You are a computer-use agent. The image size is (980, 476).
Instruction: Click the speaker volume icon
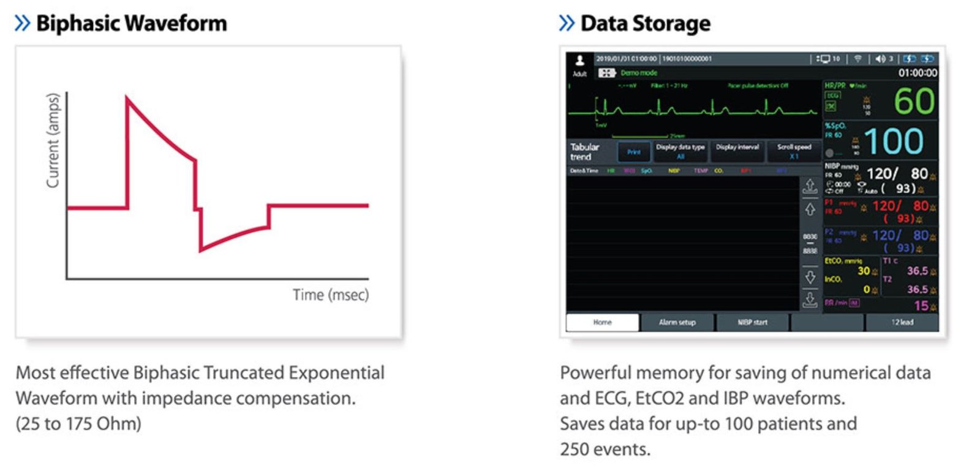click(x=880, y=59)
